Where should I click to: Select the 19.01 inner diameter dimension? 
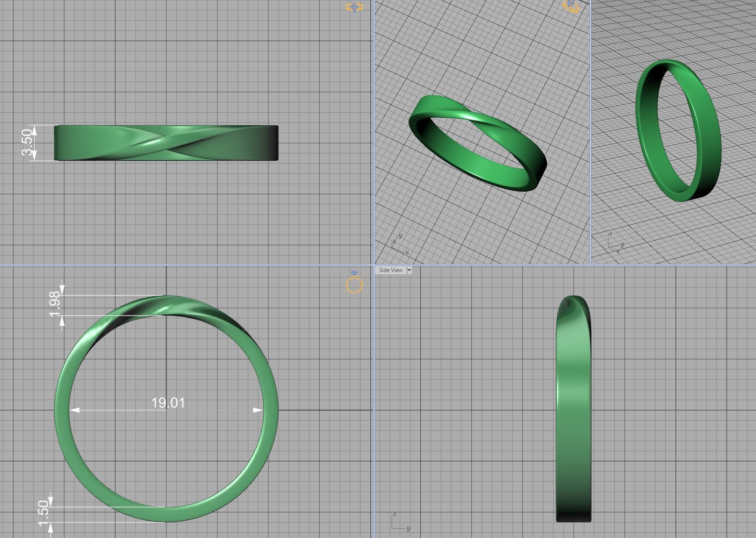click(x=168, y=402)
